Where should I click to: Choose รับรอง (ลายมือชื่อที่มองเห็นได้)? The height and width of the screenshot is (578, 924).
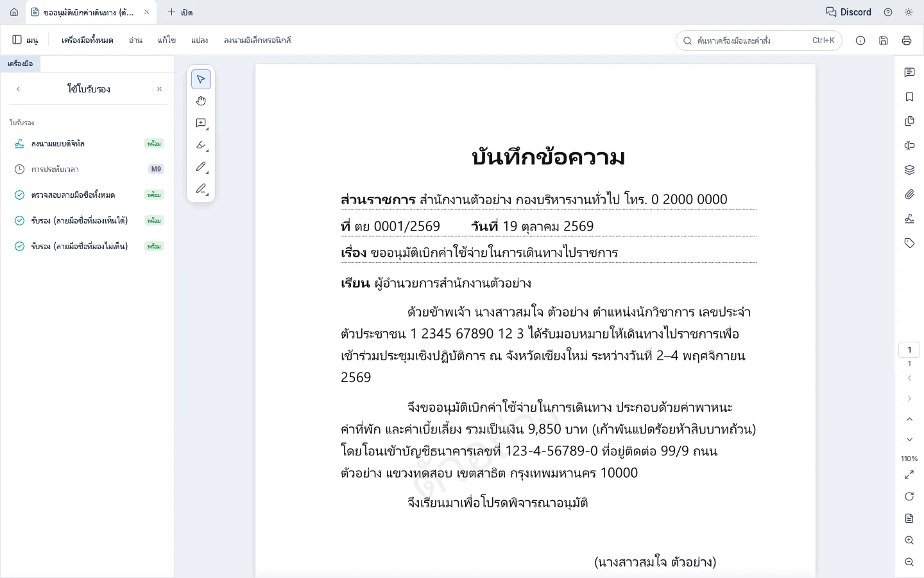pyautogui.click(x=89, y=220)
